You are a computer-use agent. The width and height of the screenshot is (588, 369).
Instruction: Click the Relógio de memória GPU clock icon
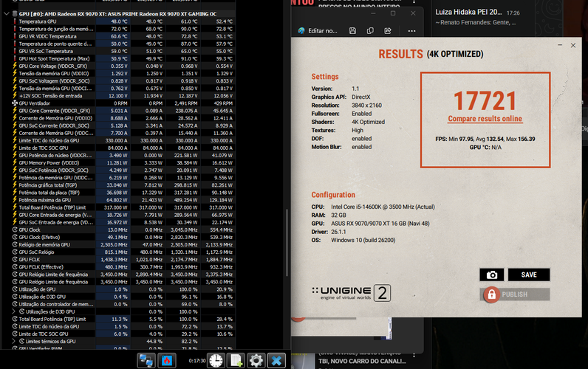(x=15, y=244)
